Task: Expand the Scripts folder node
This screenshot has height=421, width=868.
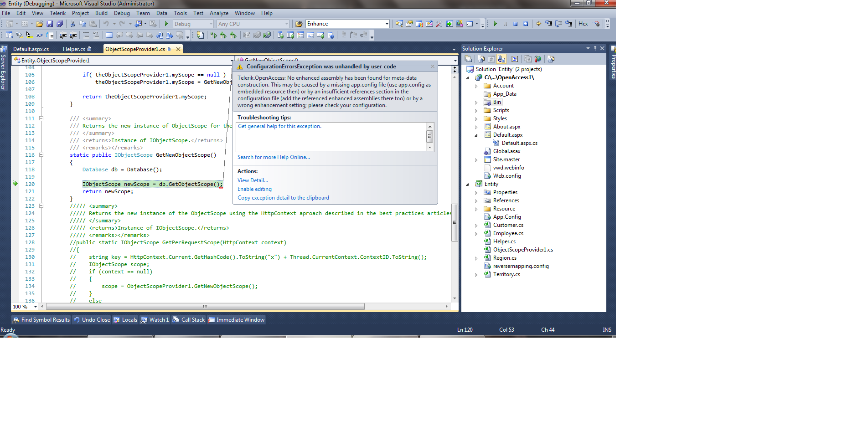Action: (476, 110)
